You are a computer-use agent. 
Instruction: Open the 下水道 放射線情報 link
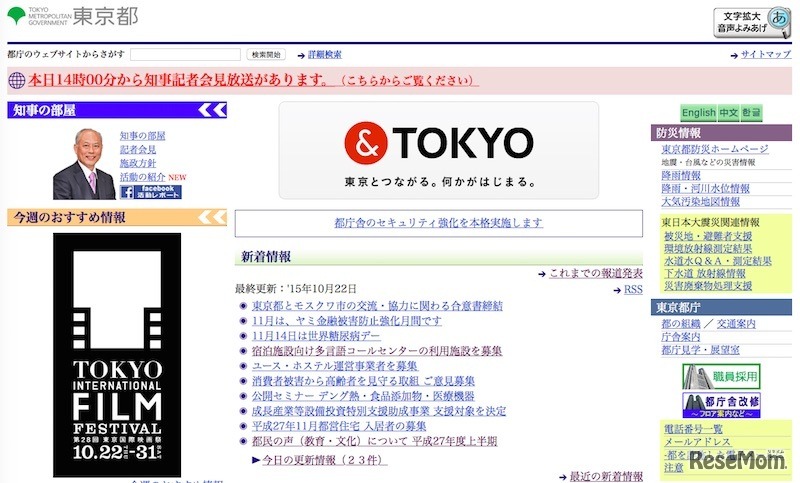click(x=705, y=274)
